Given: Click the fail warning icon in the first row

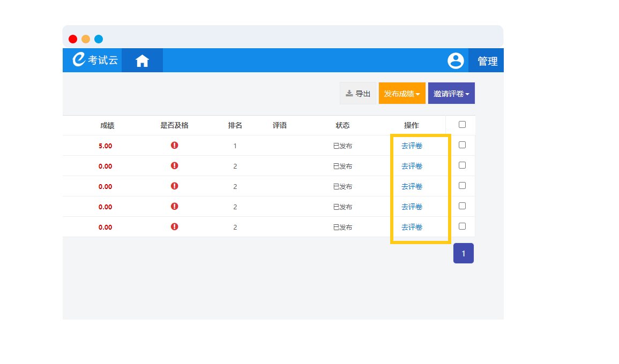Looking at the screenshot, I should point(174,146).
